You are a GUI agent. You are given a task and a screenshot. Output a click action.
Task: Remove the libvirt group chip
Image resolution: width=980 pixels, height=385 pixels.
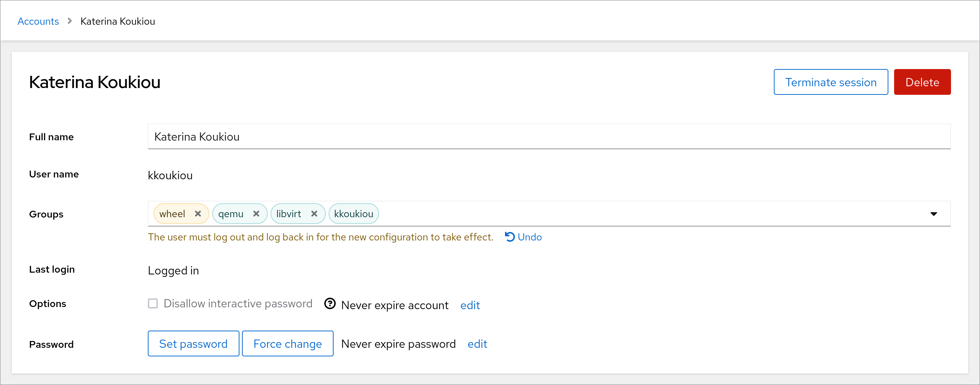(314, 214)
